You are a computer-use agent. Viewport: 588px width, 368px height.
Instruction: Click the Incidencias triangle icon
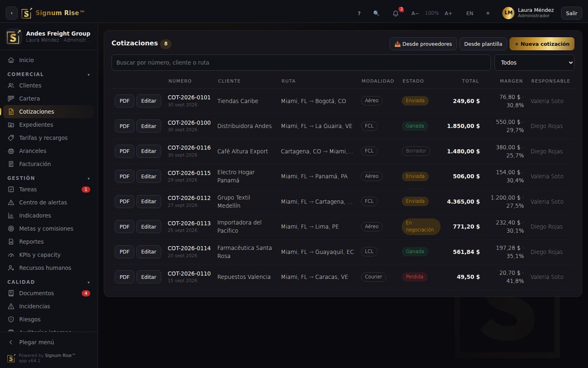point(11,306)
